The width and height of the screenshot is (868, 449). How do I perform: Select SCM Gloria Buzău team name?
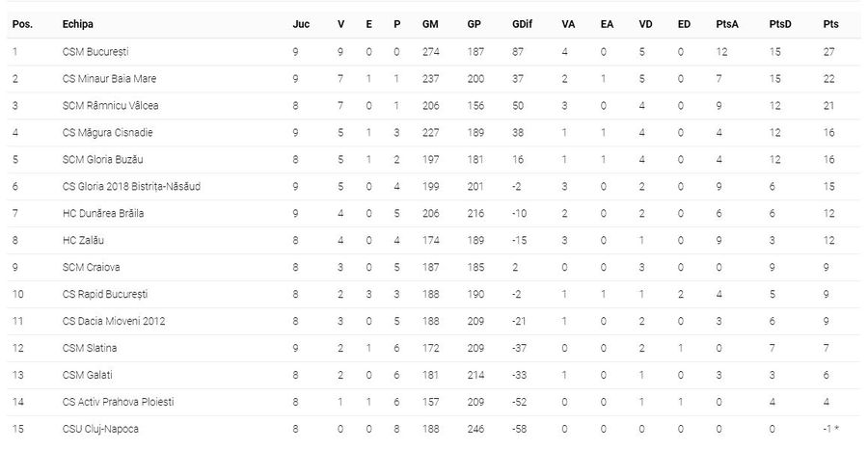[102, 160]
